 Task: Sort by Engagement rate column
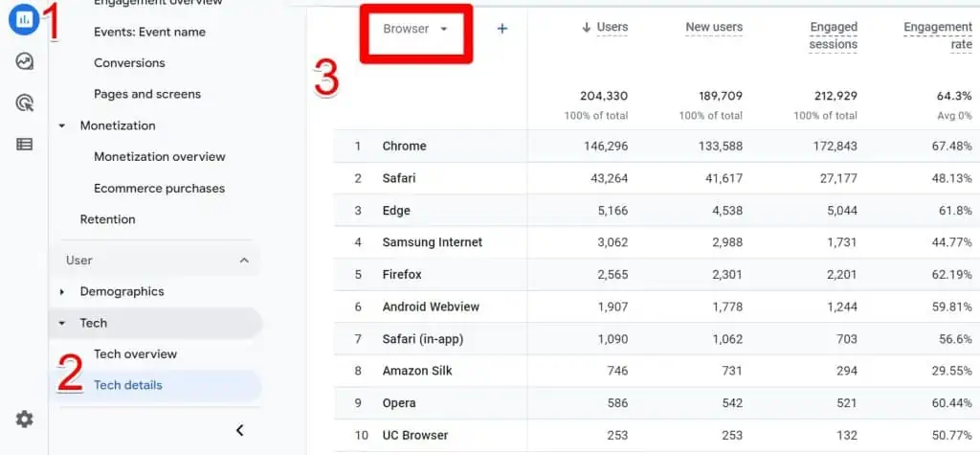point(938,36)
